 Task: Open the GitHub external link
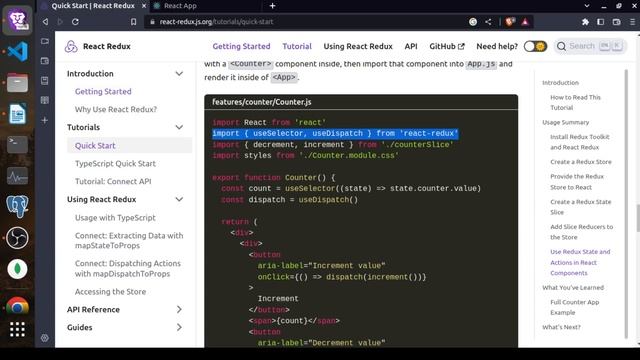click(x=447, y=46)
